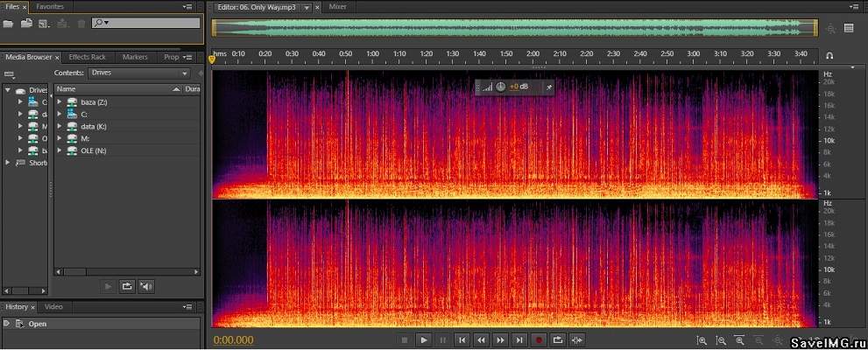
Task: Pin the HUD volume overlay
Action: pyautogui.click(x=549, y=87)
